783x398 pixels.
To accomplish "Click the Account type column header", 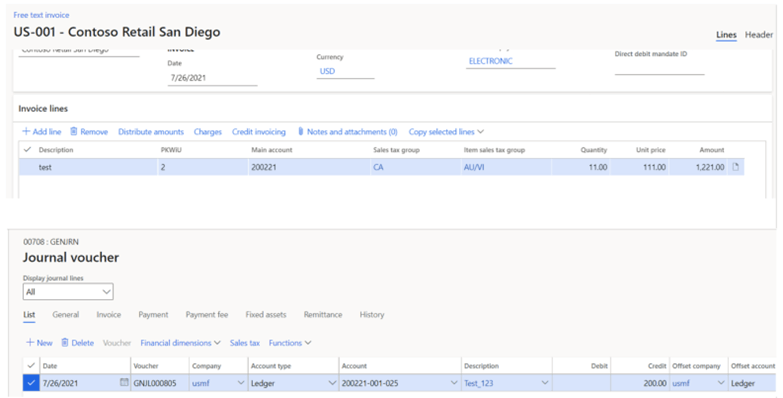I will [271, 366].
